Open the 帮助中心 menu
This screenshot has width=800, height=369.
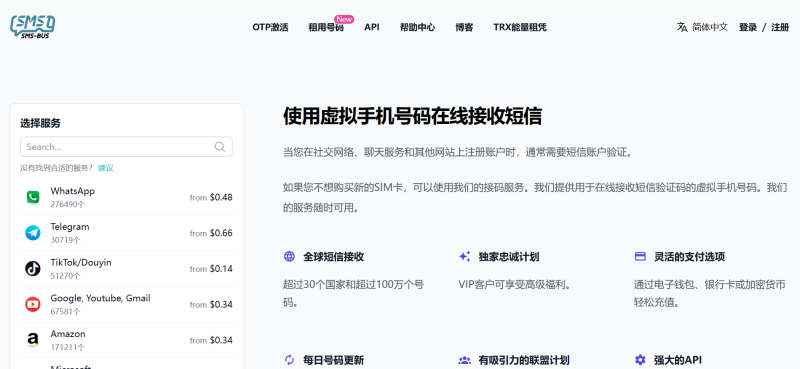pos(417,27)
